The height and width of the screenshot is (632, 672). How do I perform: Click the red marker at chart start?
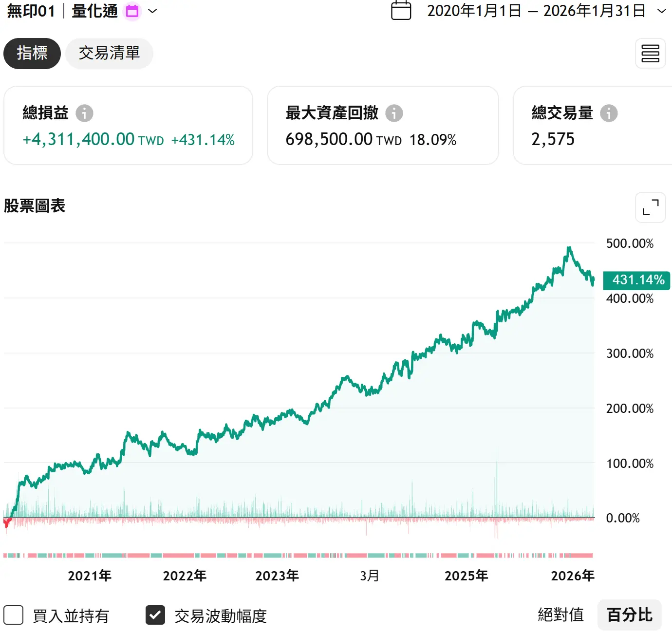click(7, 523)
